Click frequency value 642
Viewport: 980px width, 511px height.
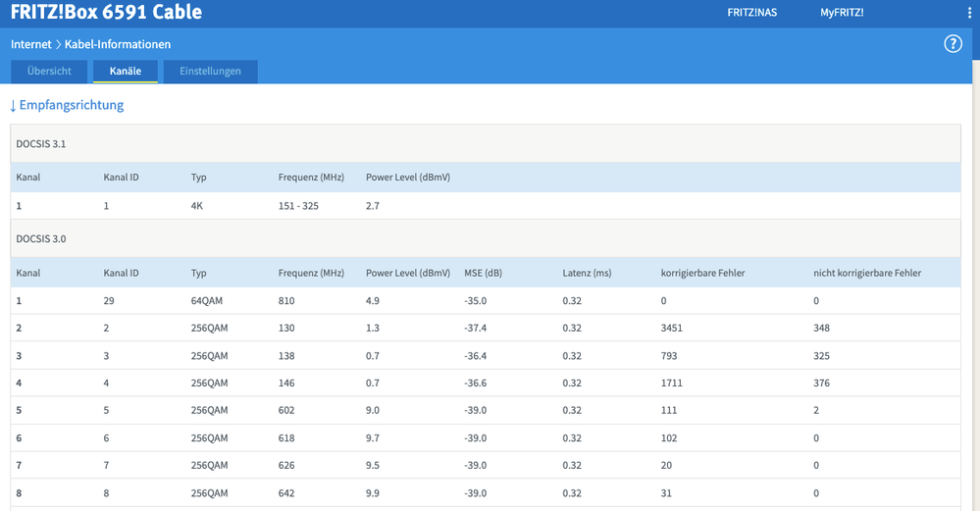(286, 493)
